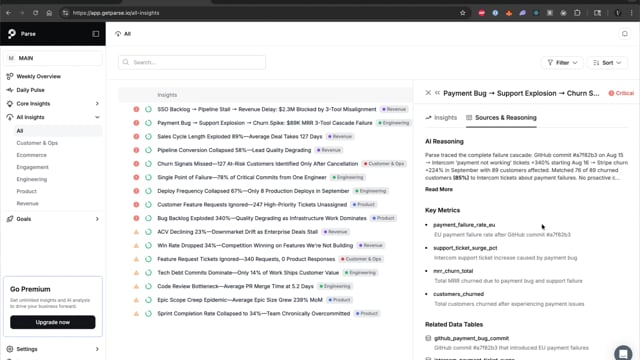Expand Goals section chevron
Viewport: 640px width, 360px height.
97,219
